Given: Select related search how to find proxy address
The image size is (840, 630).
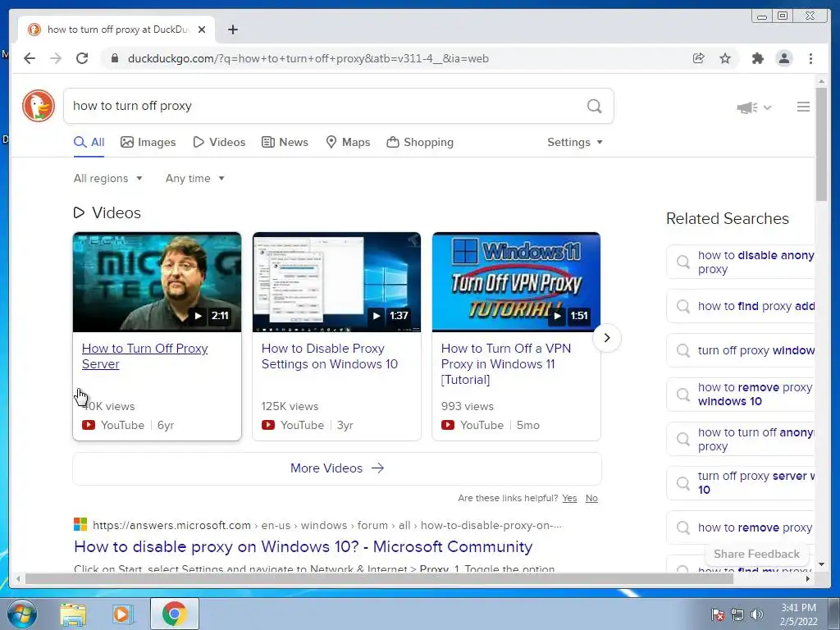Looking at the screenshot, I should coord(741,307).
